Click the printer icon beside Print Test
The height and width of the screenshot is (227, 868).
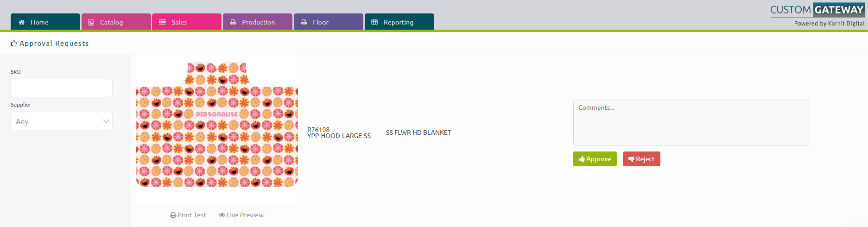pyautogui.click(x=173, y=215)
